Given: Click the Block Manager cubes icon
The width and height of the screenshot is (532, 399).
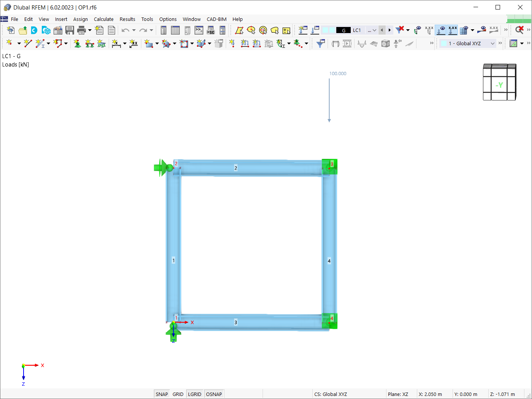Looking at the screenshot, I should click(x=46, y=30).
